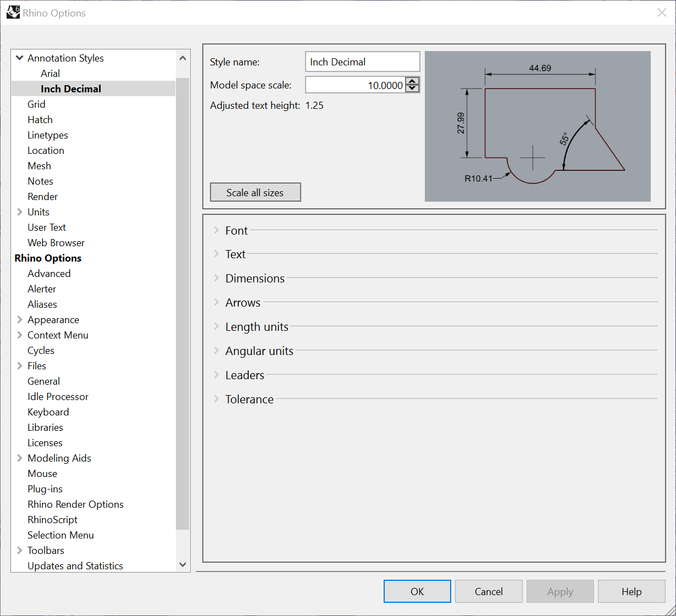Click the Help button

(x=631, y=591)
